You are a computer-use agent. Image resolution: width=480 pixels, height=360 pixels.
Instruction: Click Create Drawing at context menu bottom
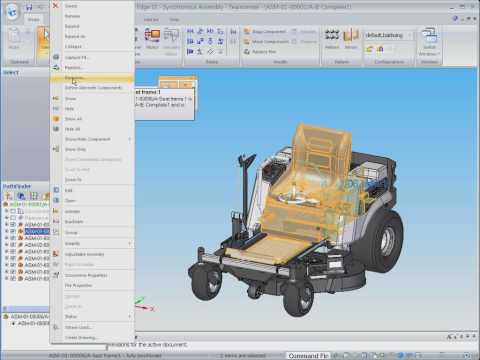[x=81, y=337]
